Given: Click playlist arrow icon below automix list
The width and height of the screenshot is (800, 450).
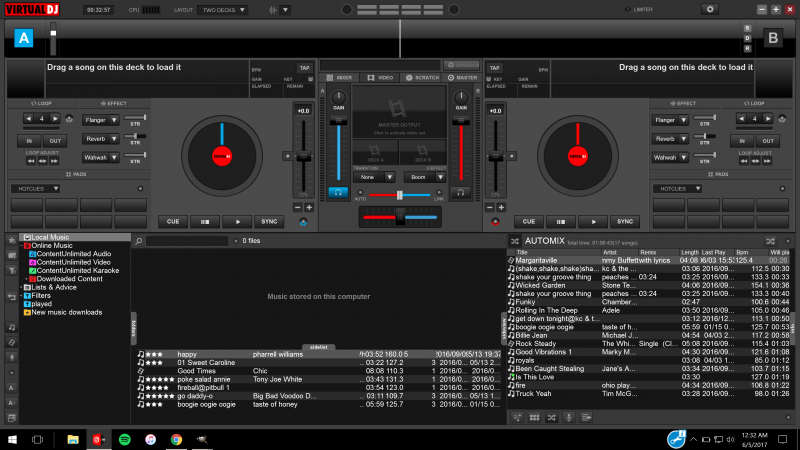Looking at the screenshot, I should [x=586, y=417].
